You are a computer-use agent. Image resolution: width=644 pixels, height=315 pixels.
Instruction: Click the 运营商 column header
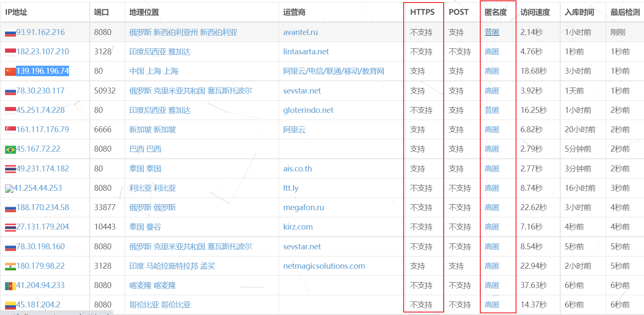point(294,12)
